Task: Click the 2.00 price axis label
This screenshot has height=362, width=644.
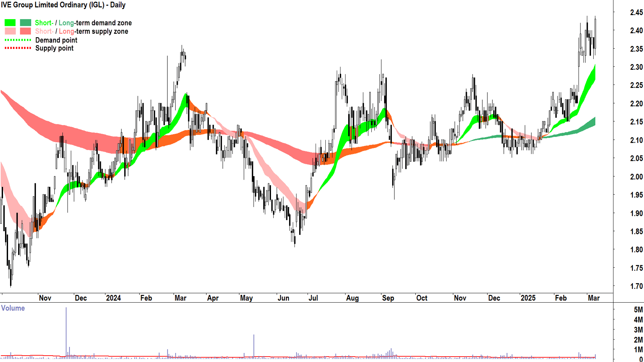Action: point(636,177)
